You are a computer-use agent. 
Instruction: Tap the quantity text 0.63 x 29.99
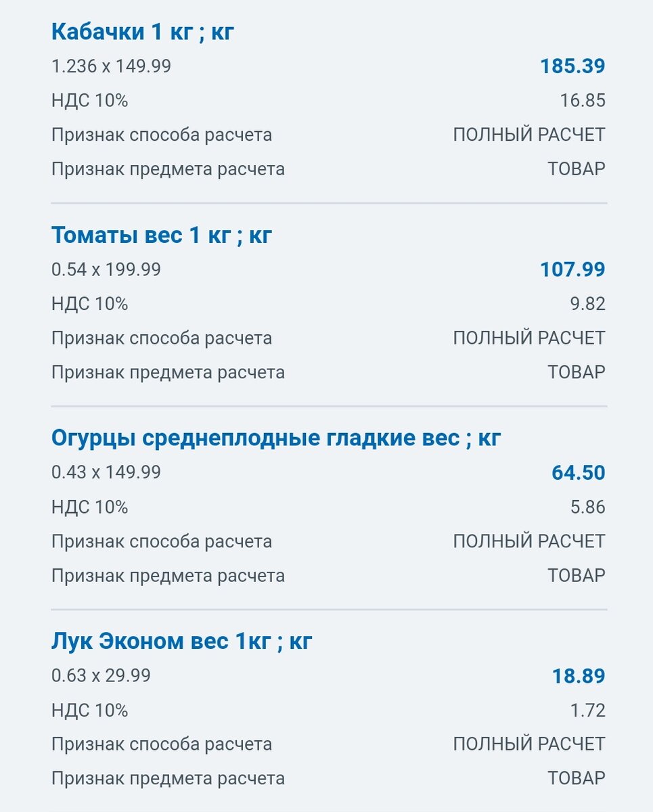click(x=101, y=675)
